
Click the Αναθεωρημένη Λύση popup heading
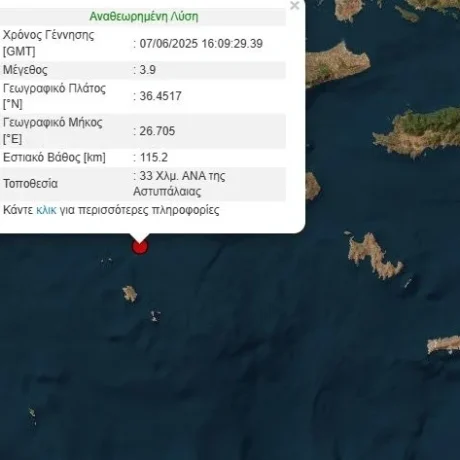(x=144, y=16)
